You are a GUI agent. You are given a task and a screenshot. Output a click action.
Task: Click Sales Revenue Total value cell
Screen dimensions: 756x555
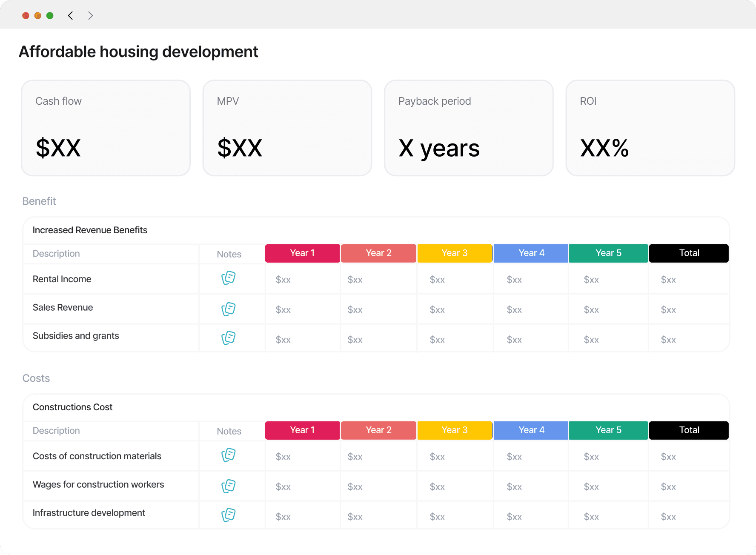point(668,310)
